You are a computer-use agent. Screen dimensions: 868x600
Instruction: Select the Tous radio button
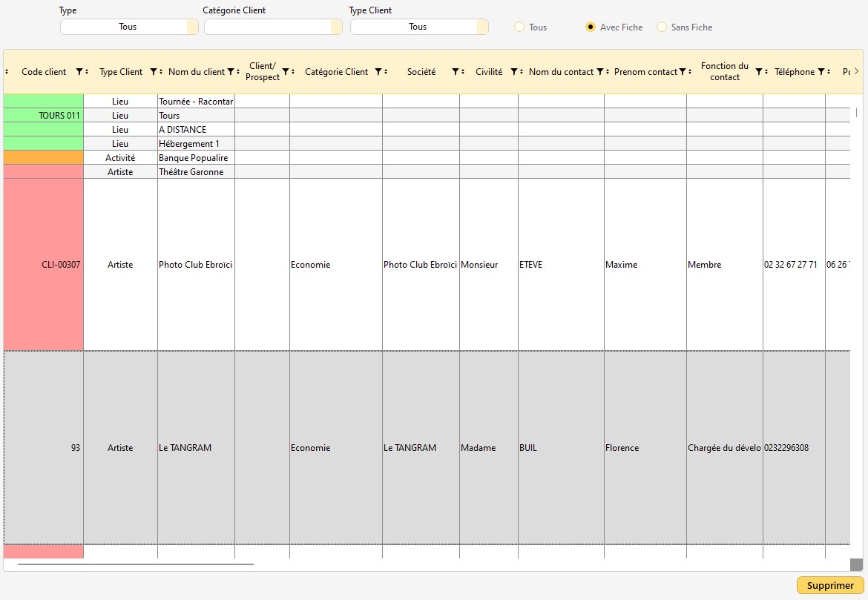click(x=519, y=27)
